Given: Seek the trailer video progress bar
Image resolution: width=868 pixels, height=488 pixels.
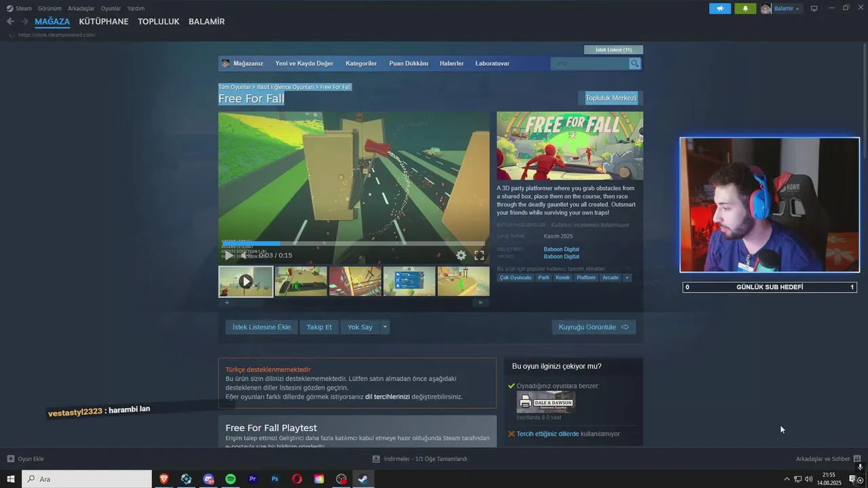Looking at the screenshot, I should pos(353,243).
